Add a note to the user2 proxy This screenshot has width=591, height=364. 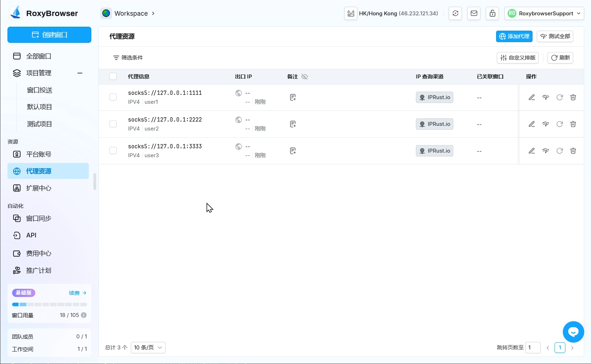(x=293, y=124)
